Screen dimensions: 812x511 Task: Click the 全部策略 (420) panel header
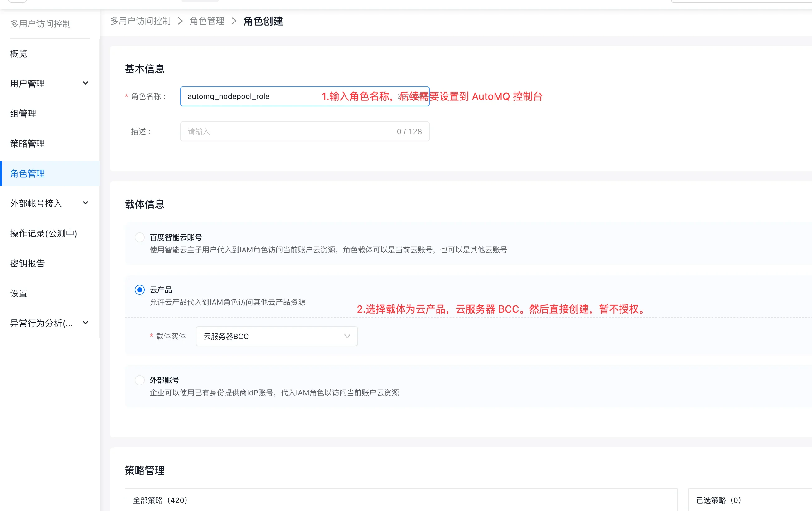[x=160, y=500]
